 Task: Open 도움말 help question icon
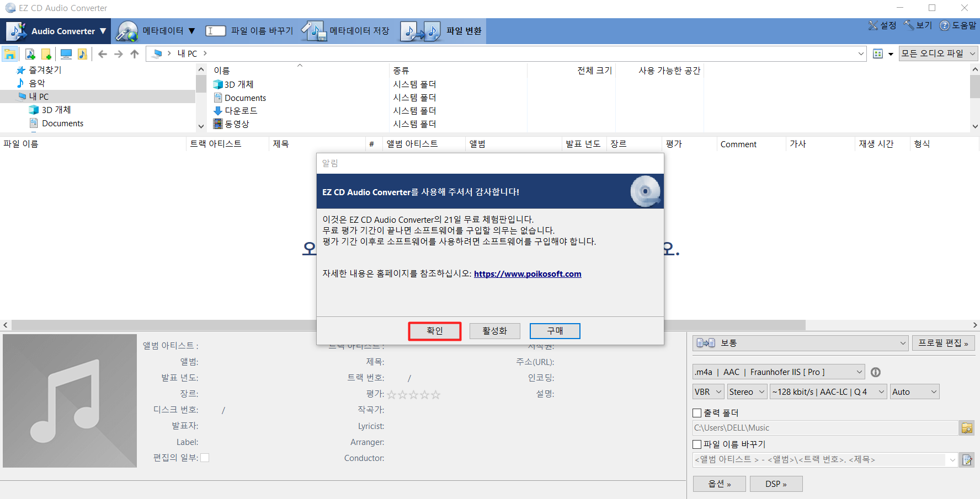945,25
